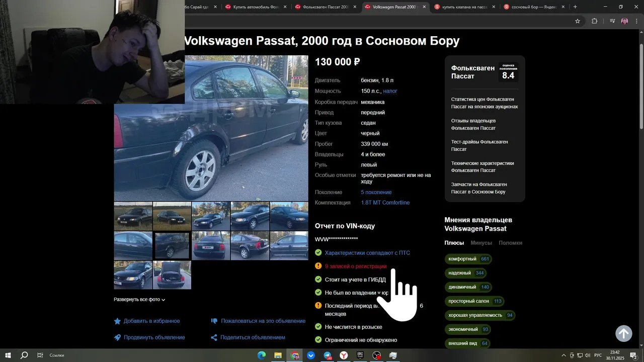This screenshot has width=644, height=362.
Task: Select the Минусы opinions tab
Action: click(481, 243)
